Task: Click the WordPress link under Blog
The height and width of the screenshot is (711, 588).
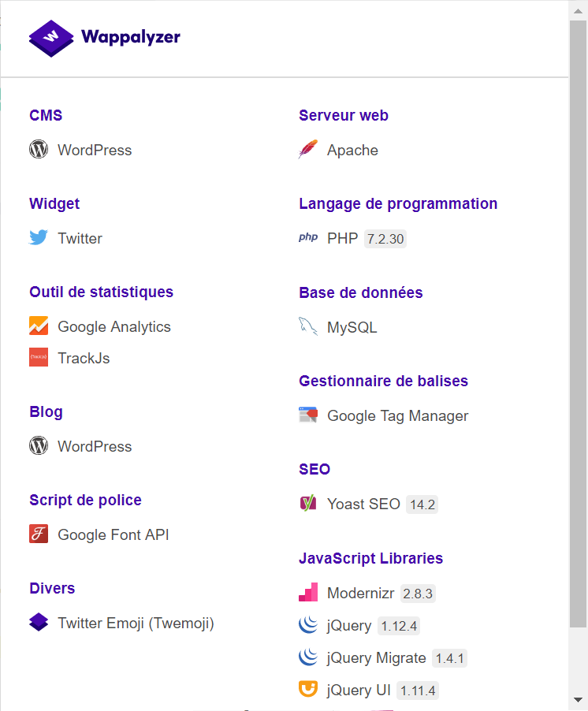Action: (x=95, y=446)
